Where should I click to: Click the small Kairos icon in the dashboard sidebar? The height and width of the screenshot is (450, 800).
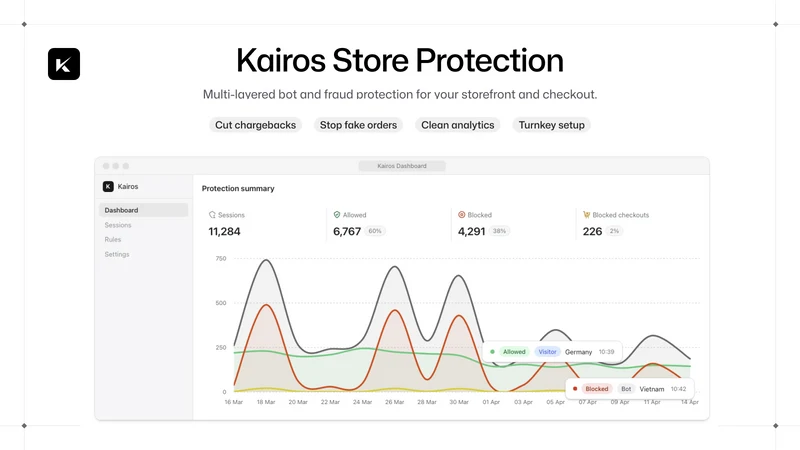coord(108,186)
